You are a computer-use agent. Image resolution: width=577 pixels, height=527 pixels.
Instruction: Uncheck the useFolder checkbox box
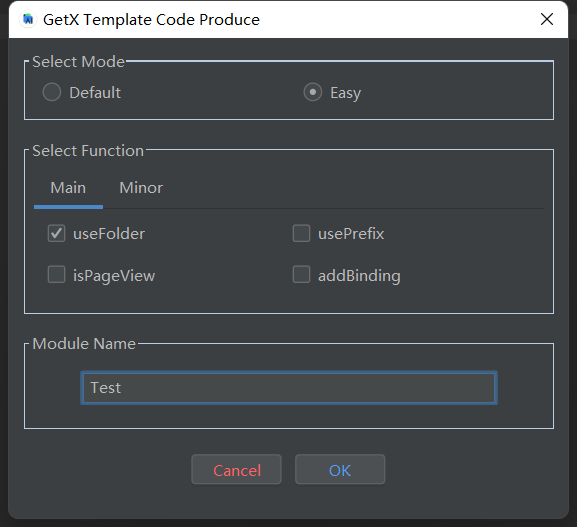pos(56,233)
